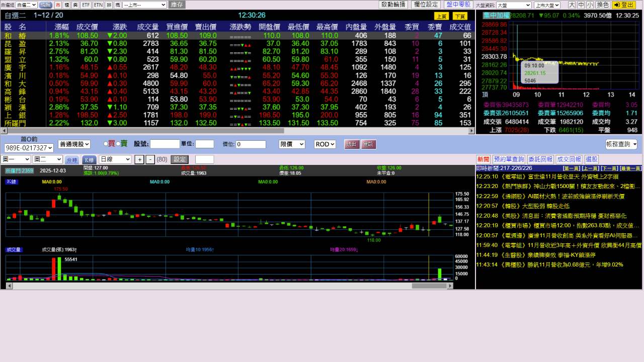The width and height of the screenshot is (644, 362).
Task: Open the 成交回報 tab
Action: pyautogui.click(x=569, y=159)
